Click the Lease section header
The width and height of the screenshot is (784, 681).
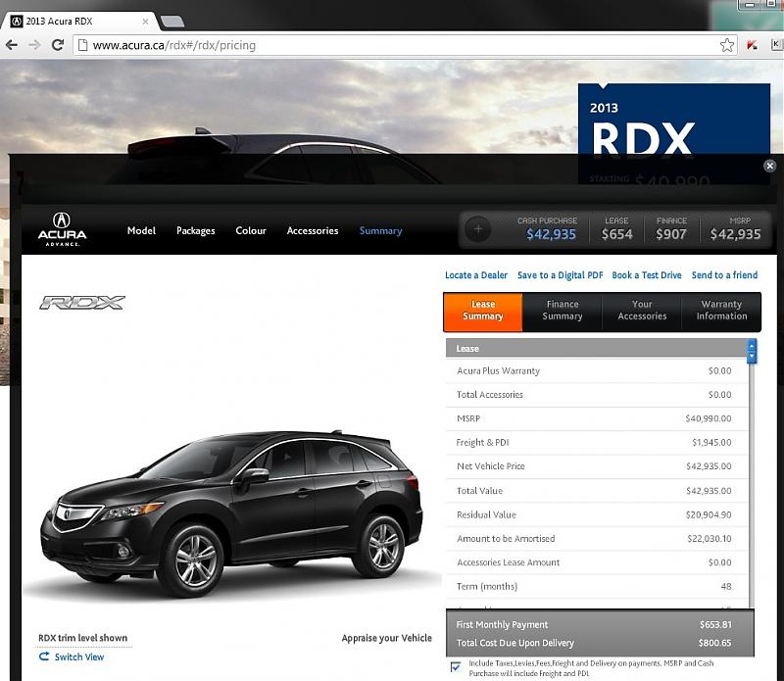[597, 349]
